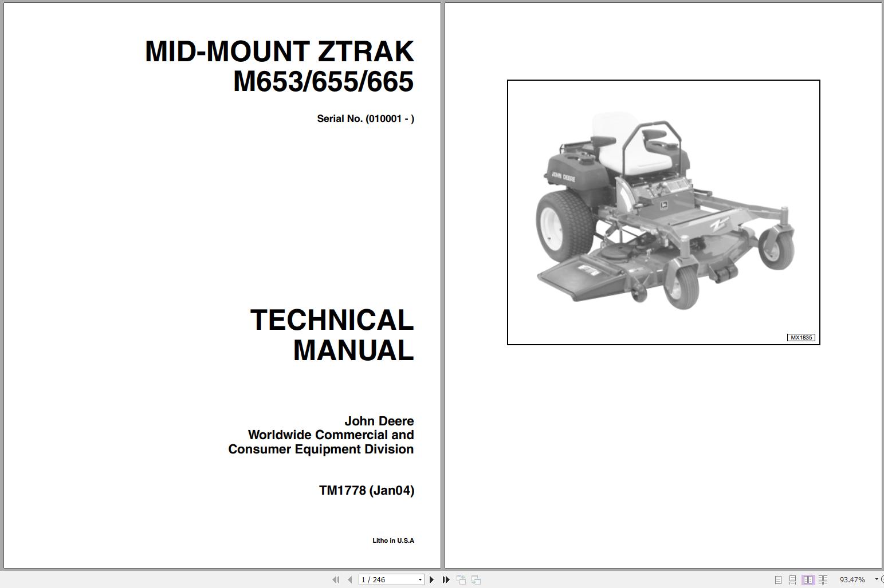Click the 93.47% zoom value
Viewport: 884px width, 588px height.
pyautogui.click(x=852, y=580)
